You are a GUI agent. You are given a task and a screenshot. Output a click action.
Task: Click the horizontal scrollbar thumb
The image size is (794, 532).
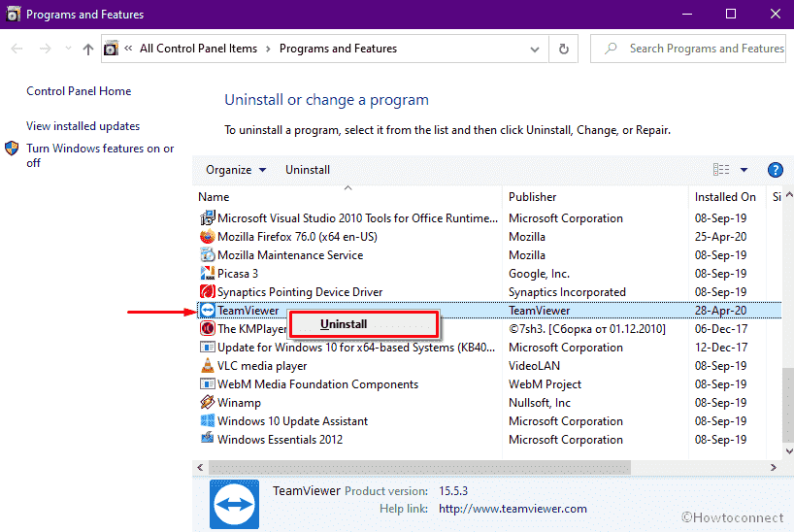419,467
